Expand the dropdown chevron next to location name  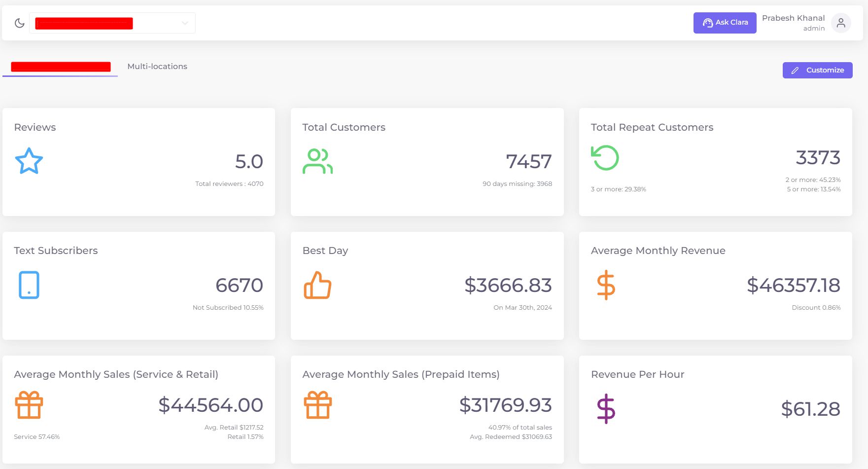184,23
